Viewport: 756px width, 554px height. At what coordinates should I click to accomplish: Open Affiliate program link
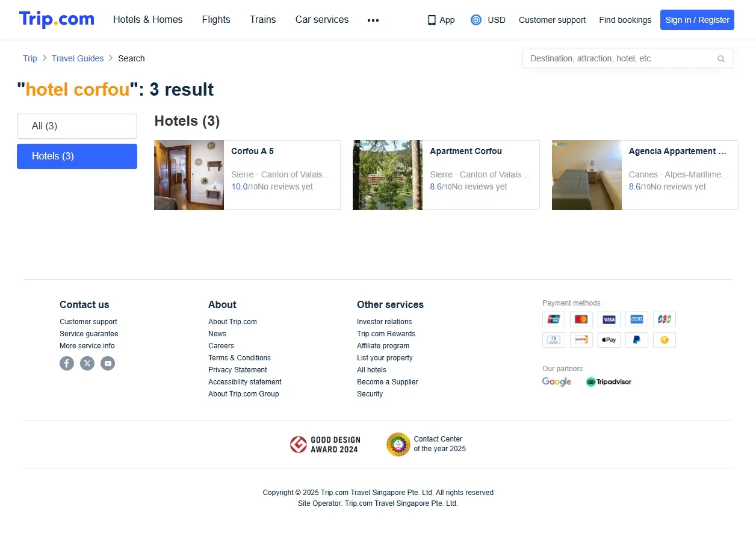383,346
